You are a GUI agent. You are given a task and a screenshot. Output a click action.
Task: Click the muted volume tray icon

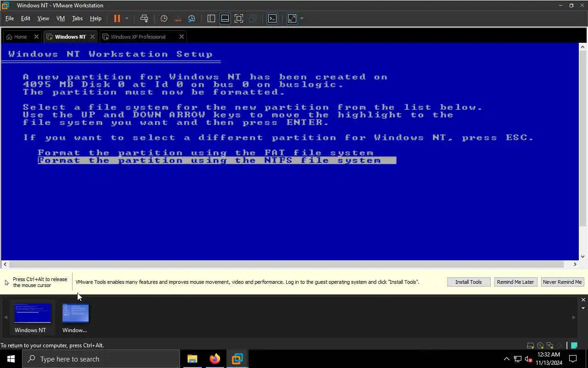coord(528,359)
